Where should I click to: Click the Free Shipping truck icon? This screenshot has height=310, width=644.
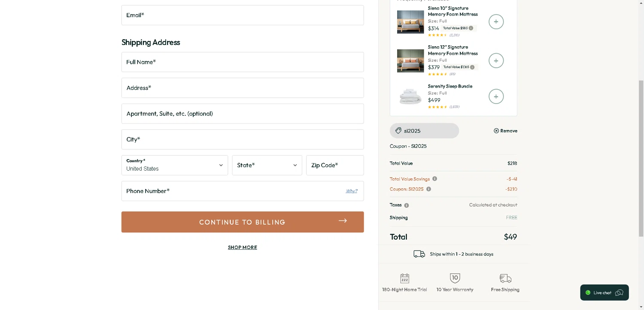coord(505,279)
